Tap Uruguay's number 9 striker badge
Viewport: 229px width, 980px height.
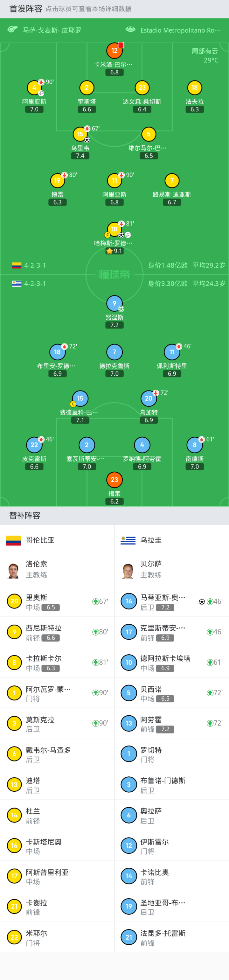[x=114, y=303]
